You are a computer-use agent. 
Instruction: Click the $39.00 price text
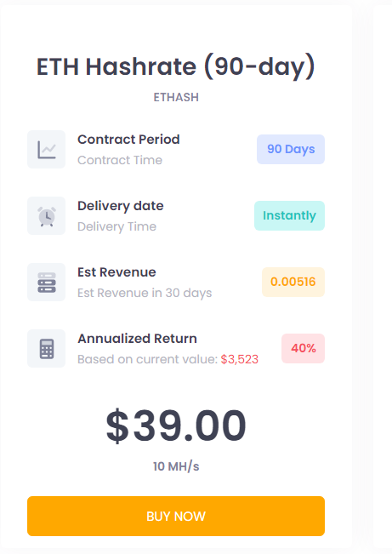point(176,425)
